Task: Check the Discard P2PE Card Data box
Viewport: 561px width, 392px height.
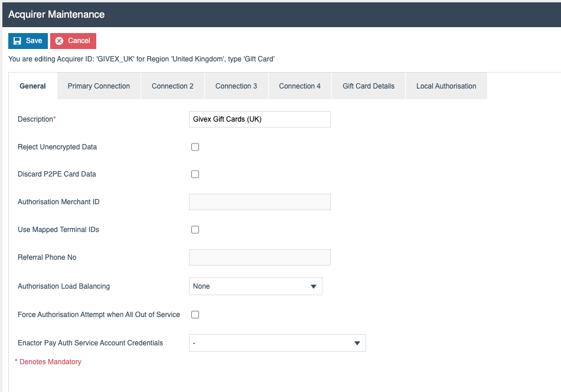Action: tap(195, 174)
